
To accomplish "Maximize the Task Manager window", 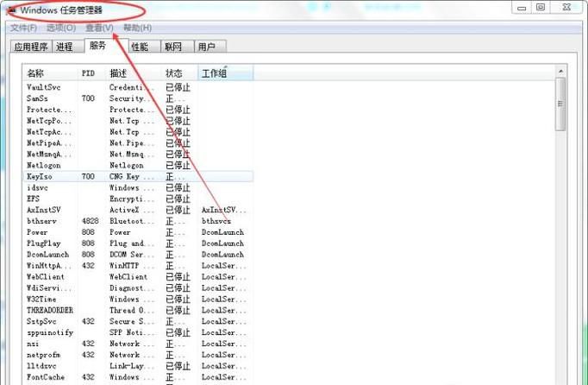I will (x=541, y=7).
